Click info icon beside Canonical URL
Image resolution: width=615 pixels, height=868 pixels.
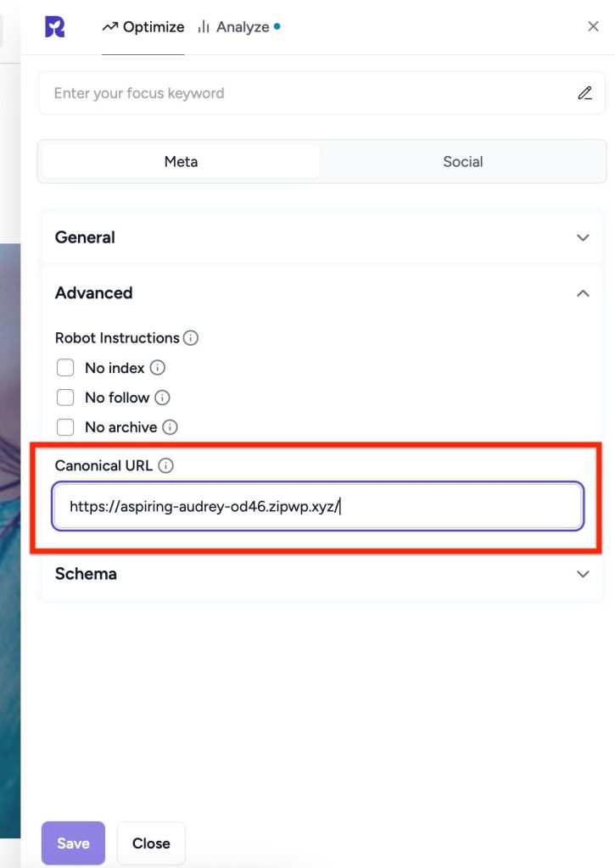166,465
